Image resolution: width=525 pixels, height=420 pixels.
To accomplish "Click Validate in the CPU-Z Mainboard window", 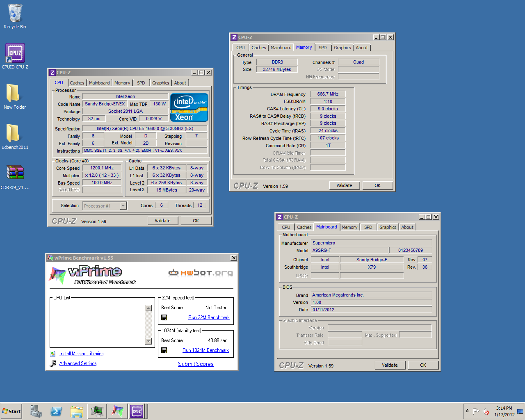I will click(x=390, y=365).
